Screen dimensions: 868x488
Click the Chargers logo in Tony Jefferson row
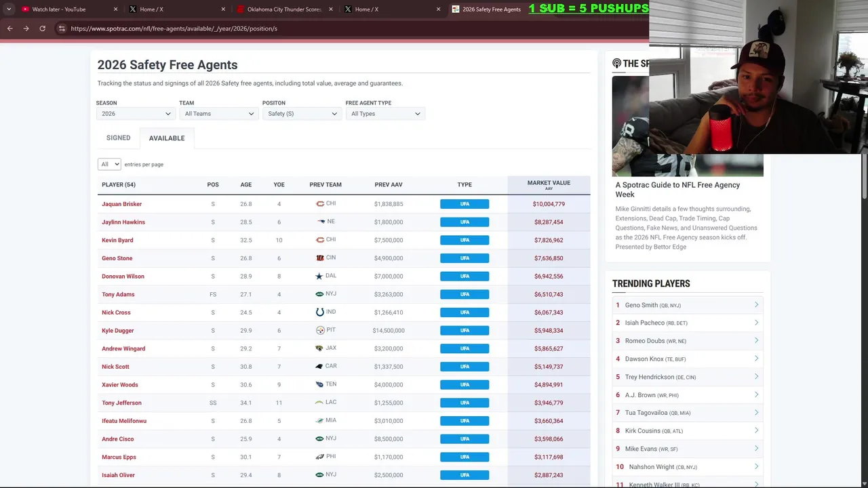(x=319, y=403)
